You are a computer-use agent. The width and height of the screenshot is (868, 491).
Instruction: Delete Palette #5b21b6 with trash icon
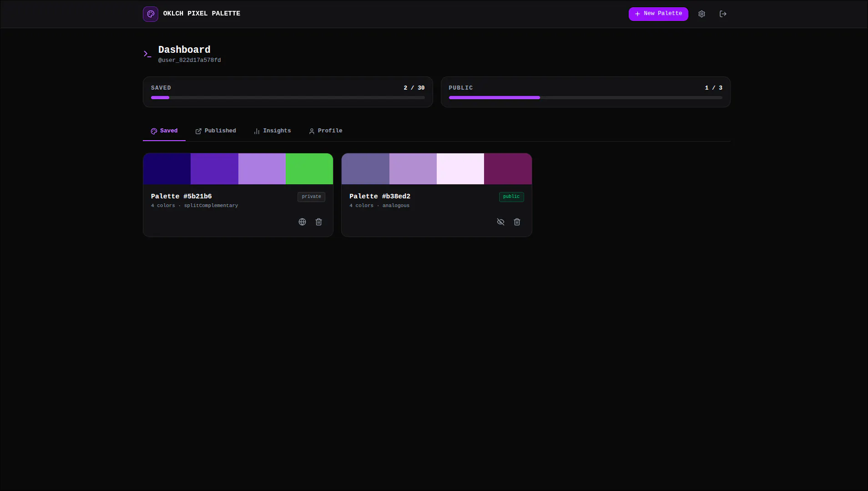318,222
